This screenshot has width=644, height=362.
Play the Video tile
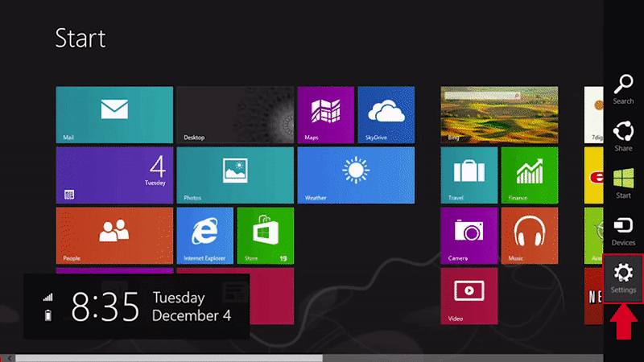click(469, 295)
